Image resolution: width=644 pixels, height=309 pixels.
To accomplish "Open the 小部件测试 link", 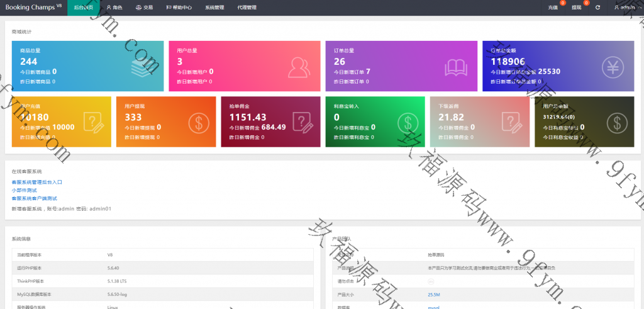I will tap(24, 190).
